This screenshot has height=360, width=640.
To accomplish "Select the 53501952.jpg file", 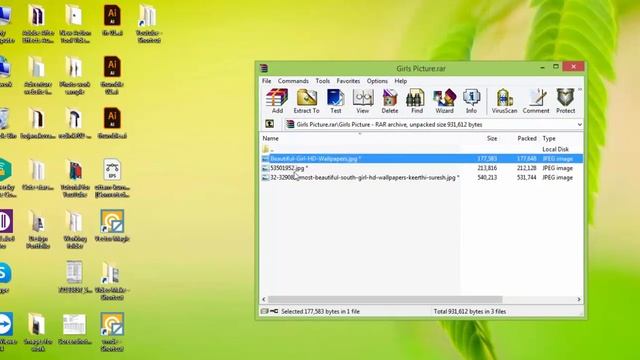I will point(422,168).
